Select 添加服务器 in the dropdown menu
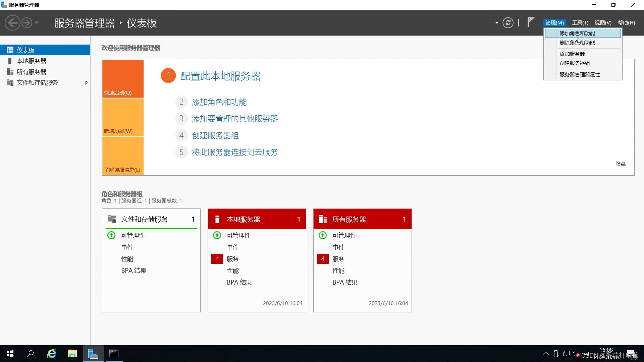This screenshot has width=644, height=362. (583, 54)
